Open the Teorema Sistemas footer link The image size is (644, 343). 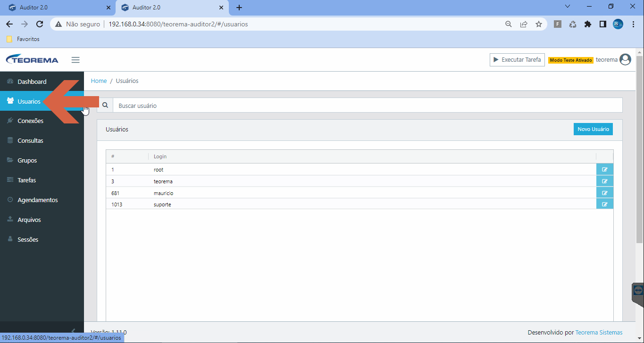[x=599, y=332]
